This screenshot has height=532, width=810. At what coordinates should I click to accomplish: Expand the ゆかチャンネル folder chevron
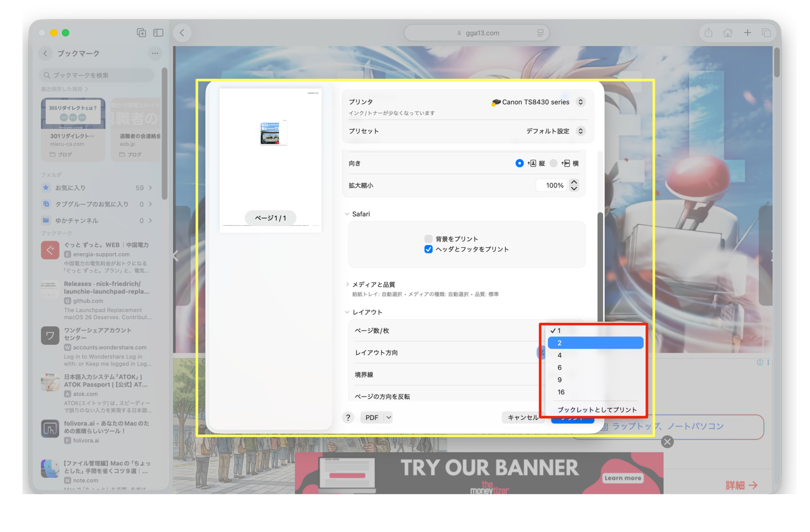(x=150, y=220)
